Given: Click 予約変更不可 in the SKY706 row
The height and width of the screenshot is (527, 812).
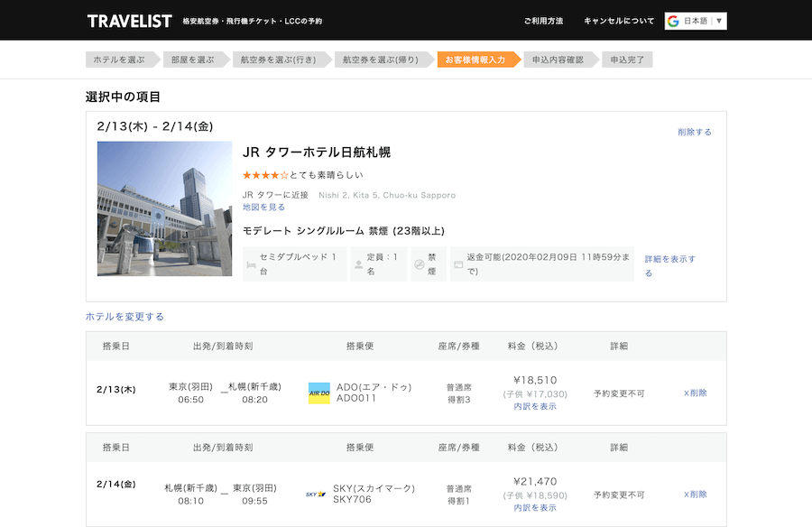Looking at the screenshot, I should (x=619, y=495).
